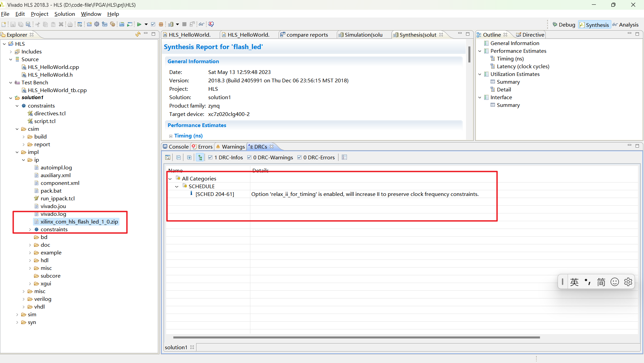644x363 pixels.
Task: Click the IME emoji smiley icon
Action: pos(615,282)
